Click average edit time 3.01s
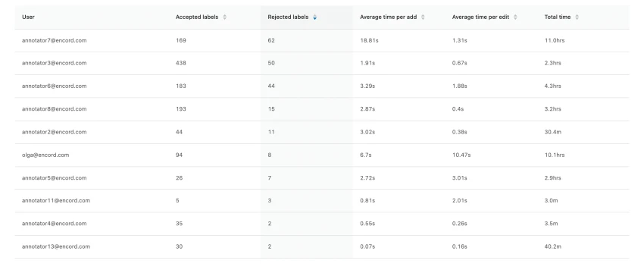 460,177
